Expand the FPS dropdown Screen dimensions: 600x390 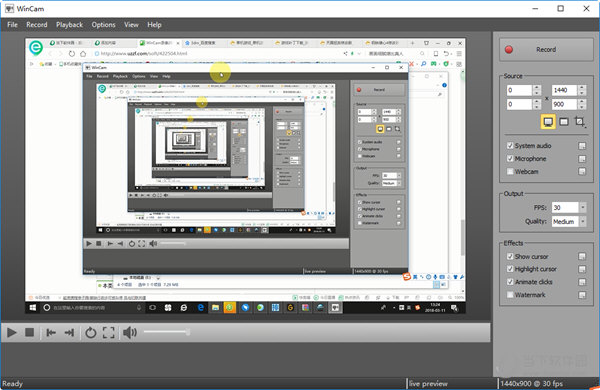pyautogui.click(x=583, y=207)
